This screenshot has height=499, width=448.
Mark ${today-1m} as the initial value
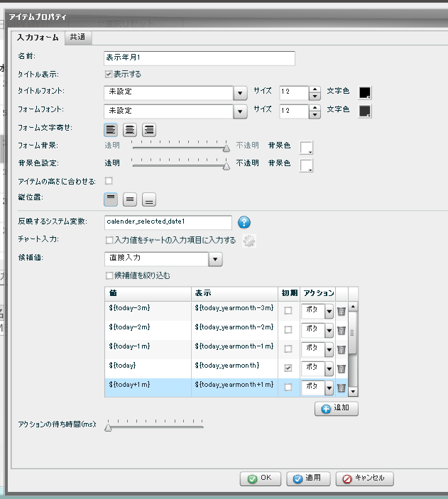pyautogui.click(x=288, y=349)
